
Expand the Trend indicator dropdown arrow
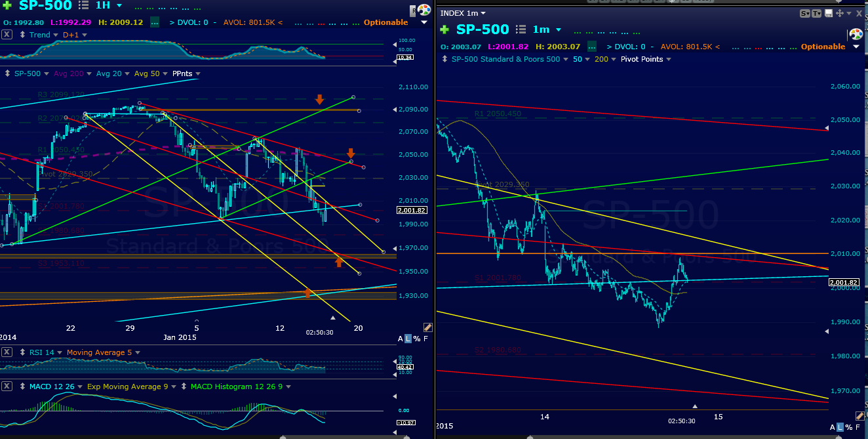54,35
